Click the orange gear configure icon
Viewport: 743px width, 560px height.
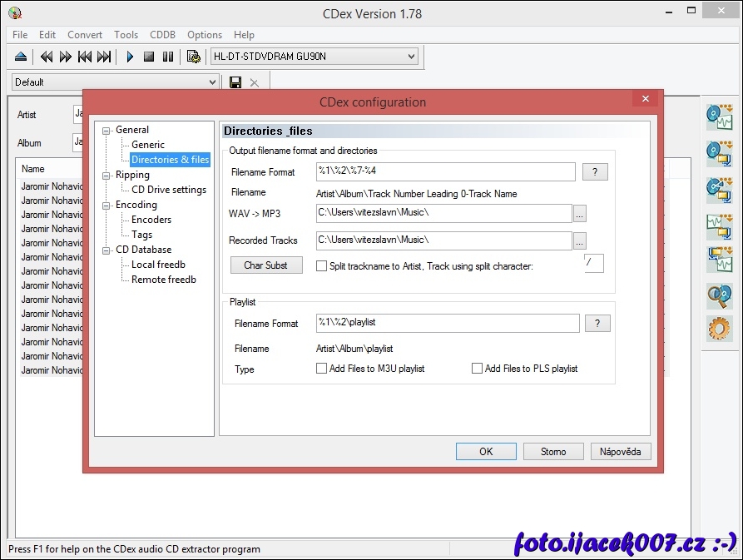pos(718,329)
